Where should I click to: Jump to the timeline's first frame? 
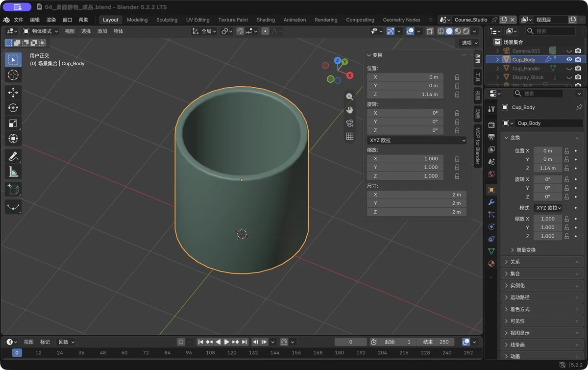pyautogui.click(x=200, y=342)
